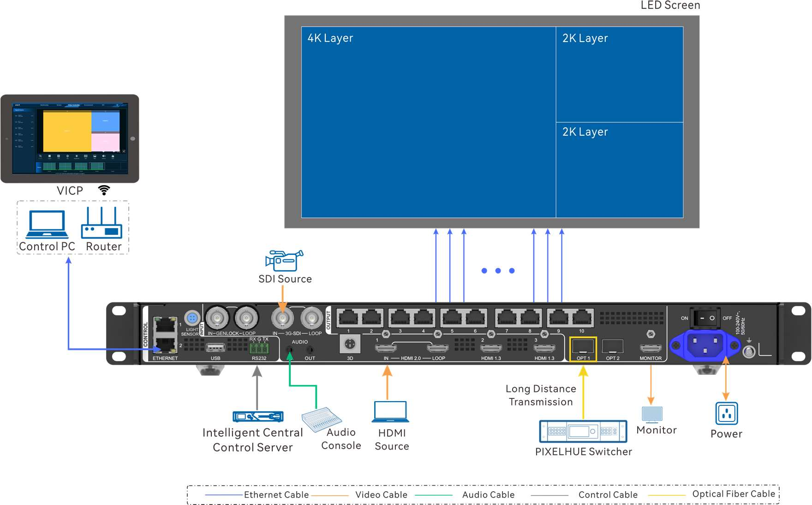Click the Wi-Fi icon beside VICP

(104, 190)
